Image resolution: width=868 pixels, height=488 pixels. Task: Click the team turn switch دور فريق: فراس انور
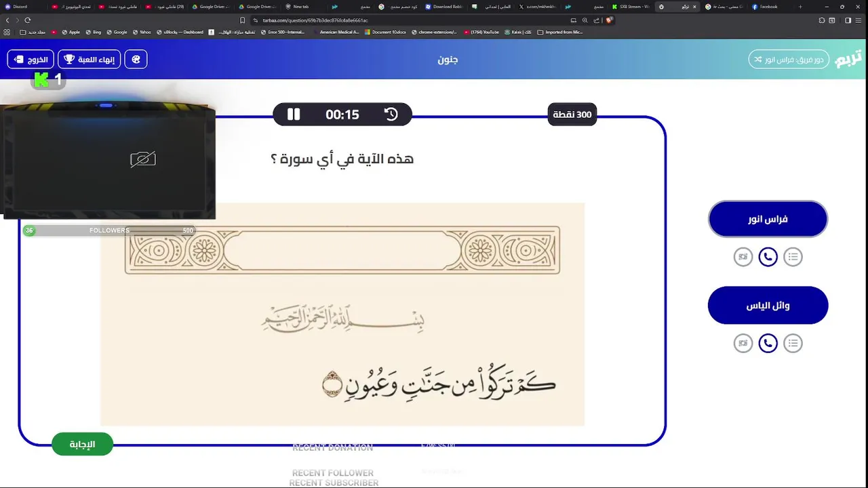coord(789,60)
